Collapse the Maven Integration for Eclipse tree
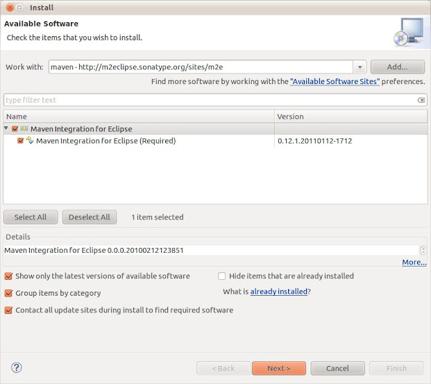Image resolution: width=431 pixels, height=384 pixels. pos(6,128)
